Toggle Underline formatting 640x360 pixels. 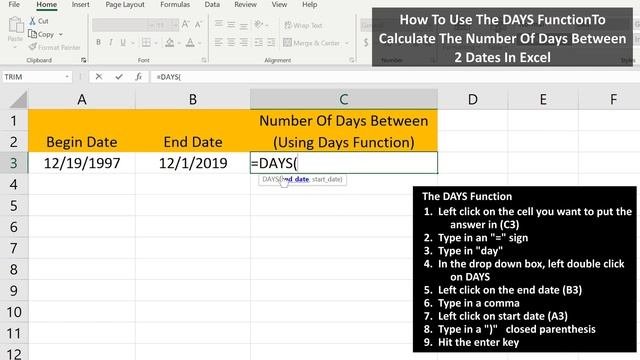tap(123, 42)
